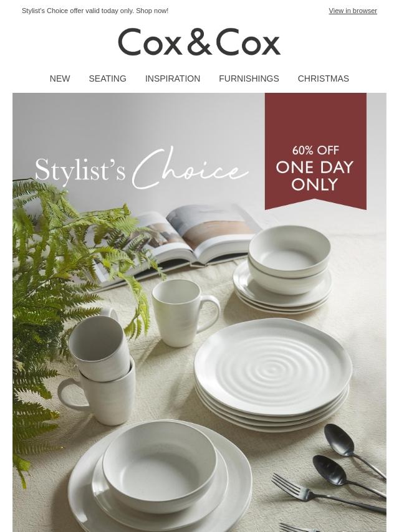Select the upright white mug

click(x=185, y=313)
